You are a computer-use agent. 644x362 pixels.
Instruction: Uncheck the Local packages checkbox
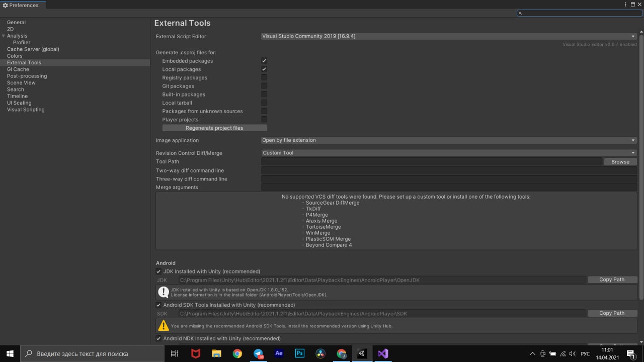(x=264, y=69)
